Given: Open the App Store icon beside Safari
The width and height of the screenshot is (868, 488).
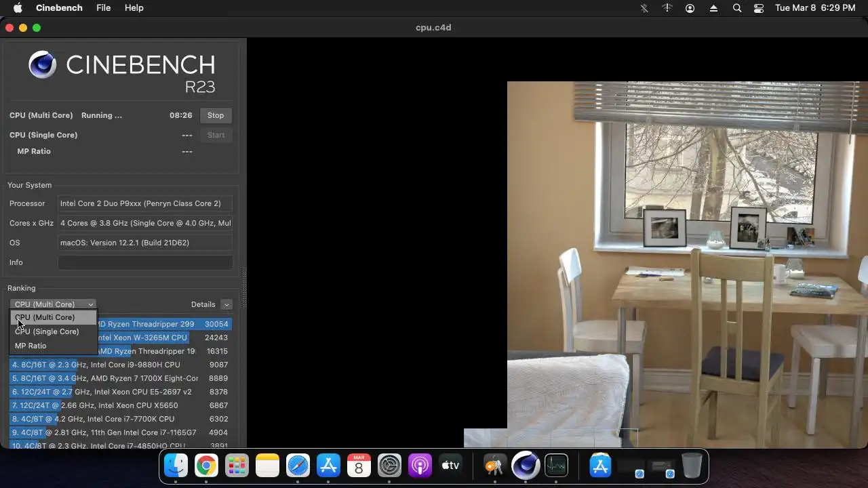Looking at the screenshot, I should tap(328, 466).
